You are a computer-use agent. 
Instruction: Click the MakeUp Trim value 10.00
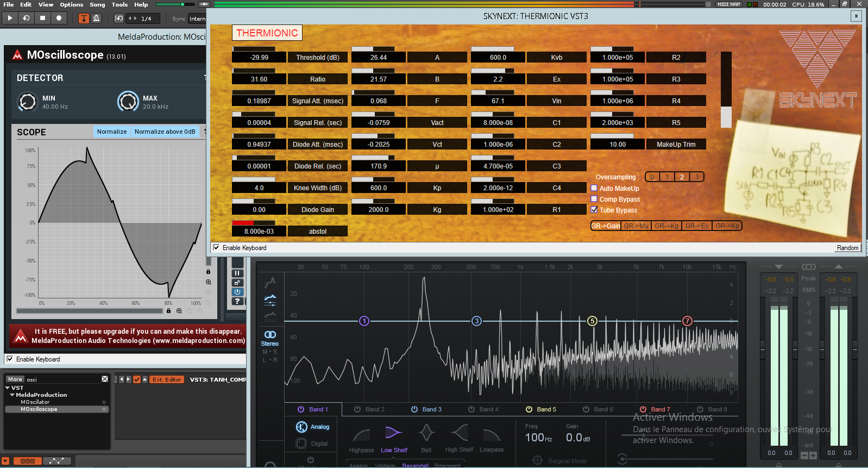tap(618, 144)
